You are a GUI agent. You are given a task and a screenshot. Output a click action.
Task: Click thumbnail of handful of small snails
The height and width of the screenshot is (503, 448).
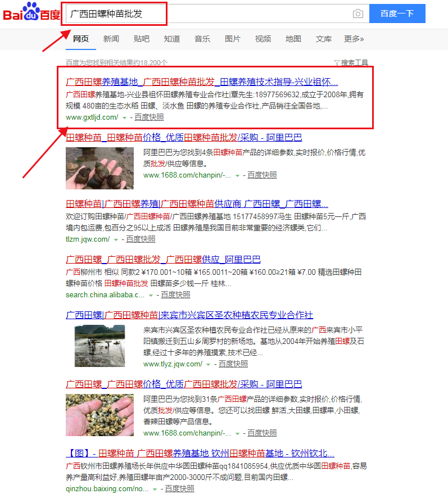[100, 415]
